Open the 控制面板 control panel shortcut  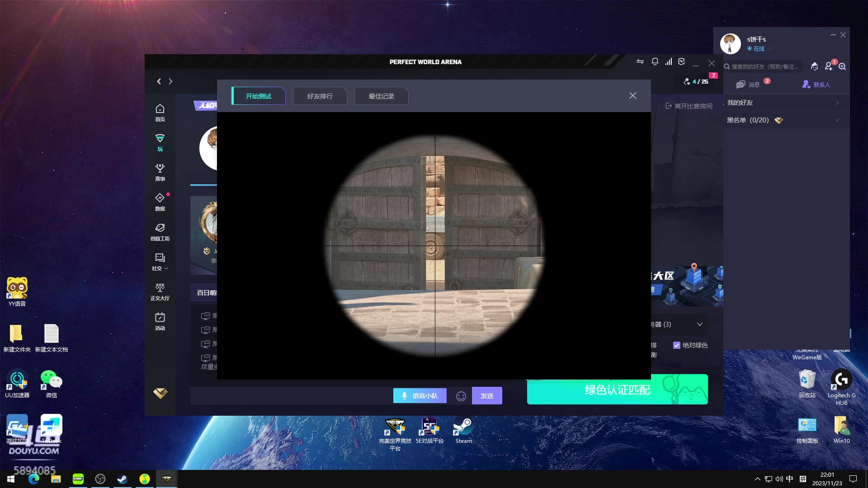tap(807, 430)
